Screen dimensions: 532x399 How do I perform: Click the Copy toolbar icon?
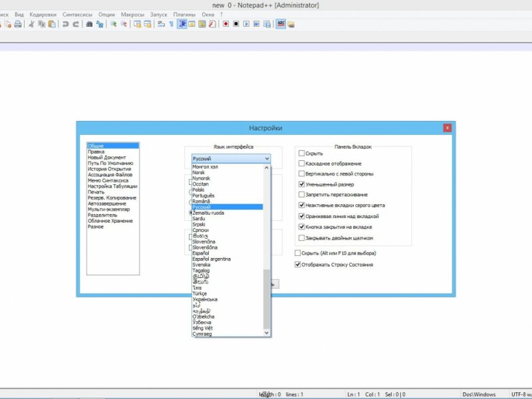pos(42,24)
